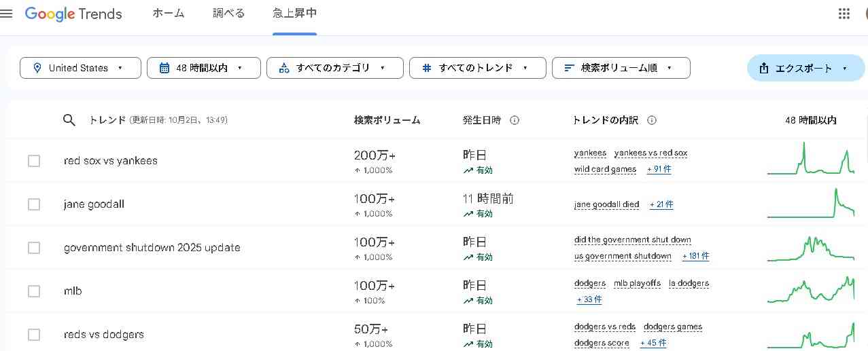Go to the ホーム tab
This screenshot has height=351, width=868.
[169, 14]
